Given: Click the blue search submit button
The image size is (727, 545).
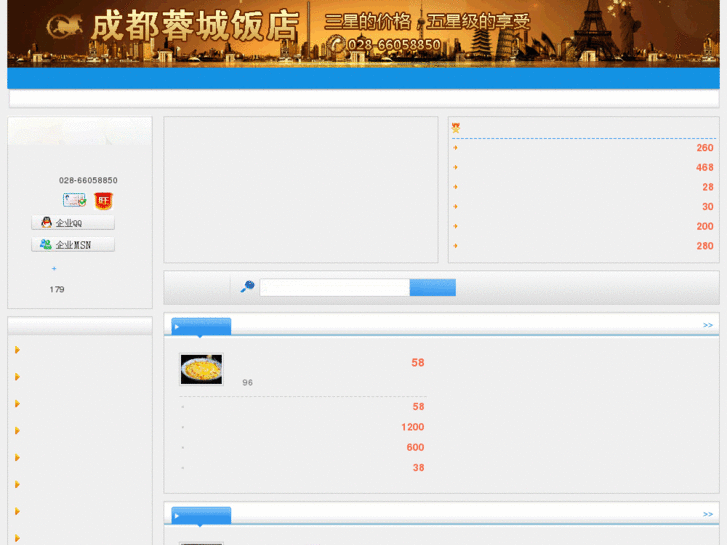Looking at the screenshot, I should click(433, 288).
